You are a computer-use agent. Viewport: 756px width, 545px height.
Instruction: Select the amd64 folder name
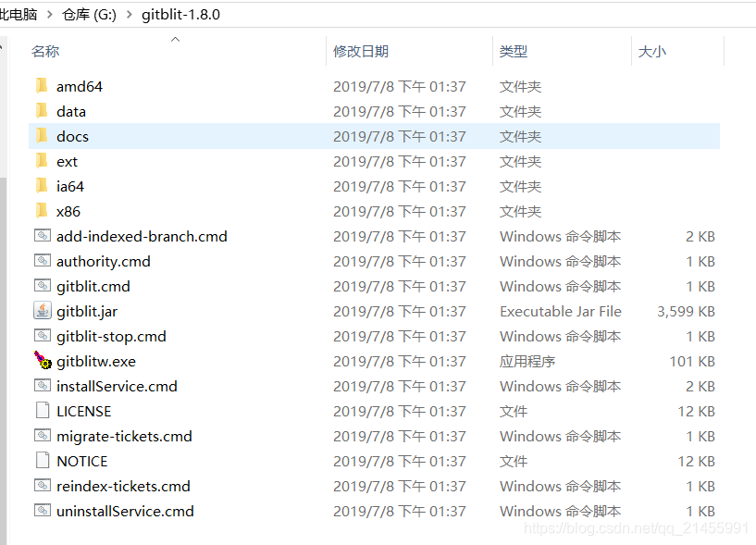point(80,87)
